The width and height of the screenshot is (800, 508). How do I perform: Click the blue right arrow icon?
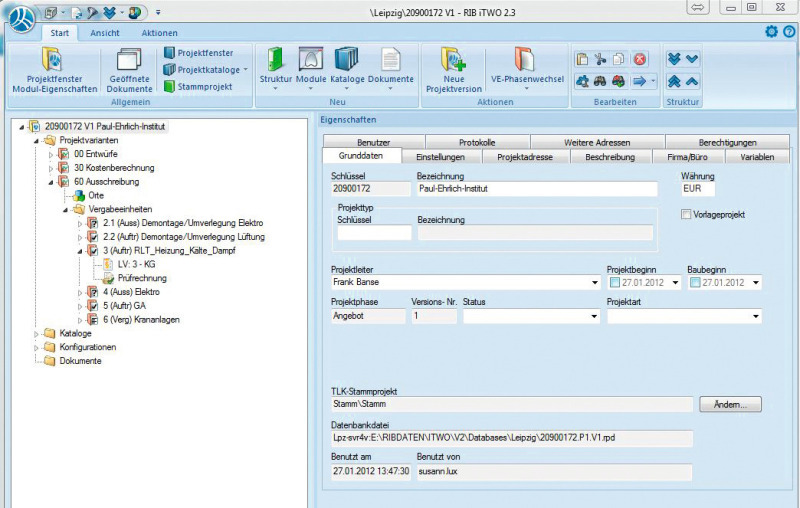click(639, 81)
